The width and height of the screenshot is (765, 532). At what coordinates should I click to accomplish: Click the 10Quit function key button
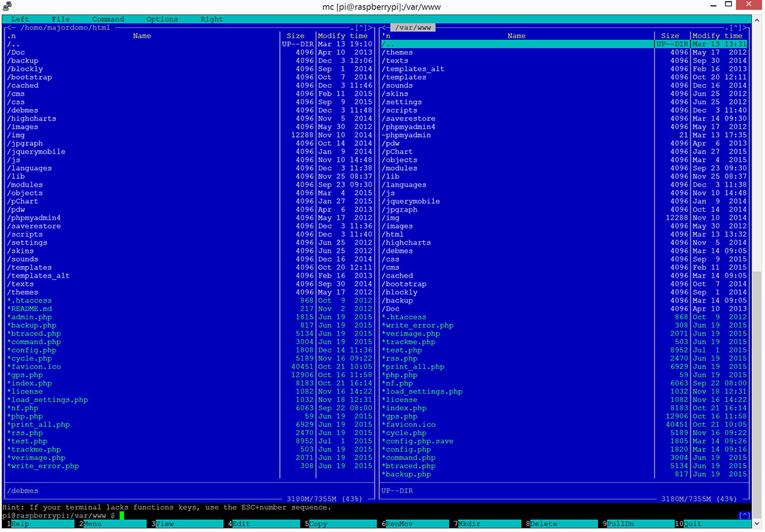pos(713,524)
